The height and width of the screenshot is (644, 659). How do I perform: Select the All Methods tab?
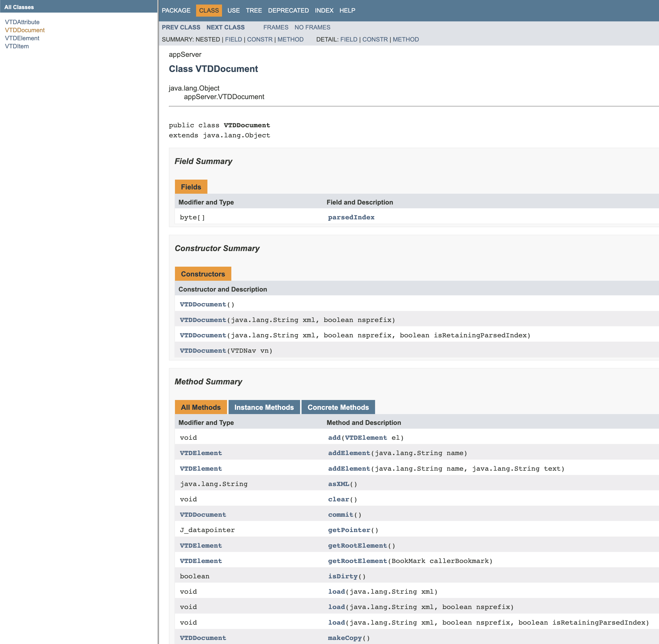200,407
